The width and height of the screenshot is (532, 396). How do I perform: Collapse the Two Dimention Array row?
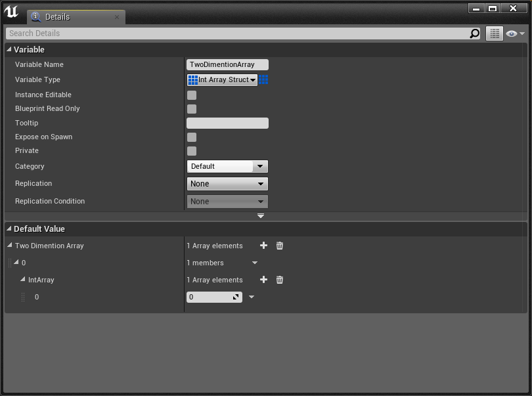click(10, 245)
